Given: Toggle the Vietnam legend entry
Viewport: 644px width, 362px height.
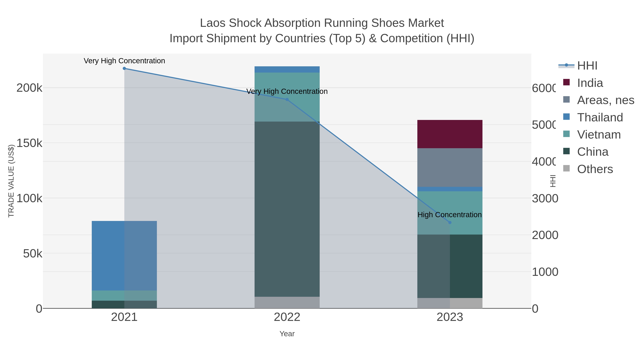Looking at the screenshot, I should [592, 135].
